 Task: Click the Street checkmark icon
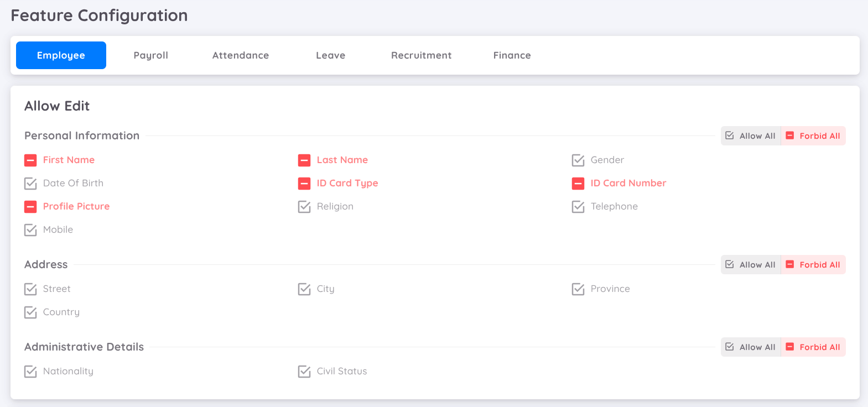30,289
